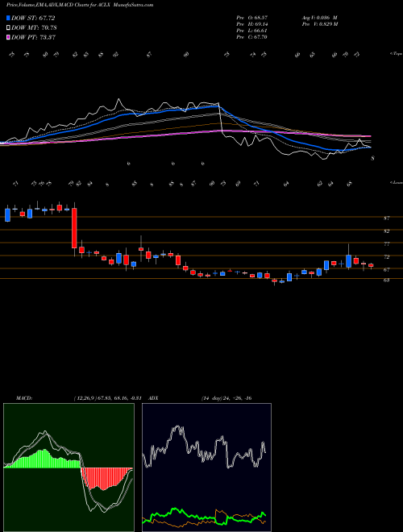Click the Pre L: 66.61 value
Viewport: 403px width, 532px height.
click(252, 31)
